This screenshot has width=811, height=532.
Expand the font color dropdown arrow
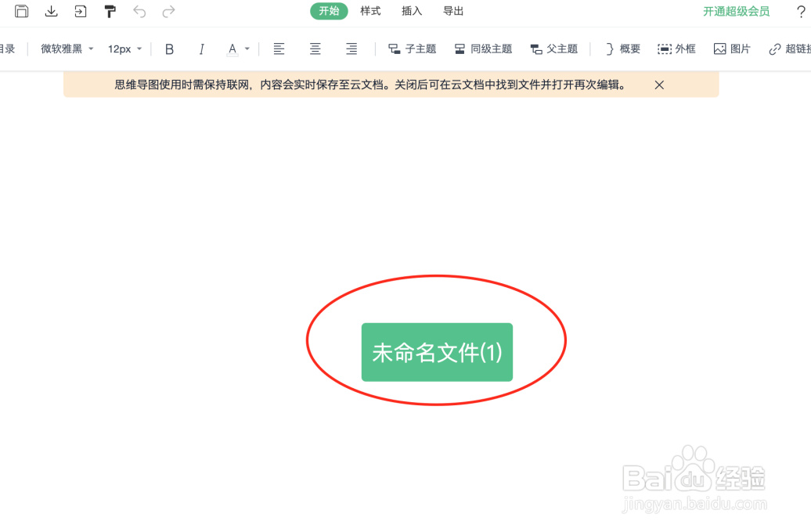click(x=247, y=49)
